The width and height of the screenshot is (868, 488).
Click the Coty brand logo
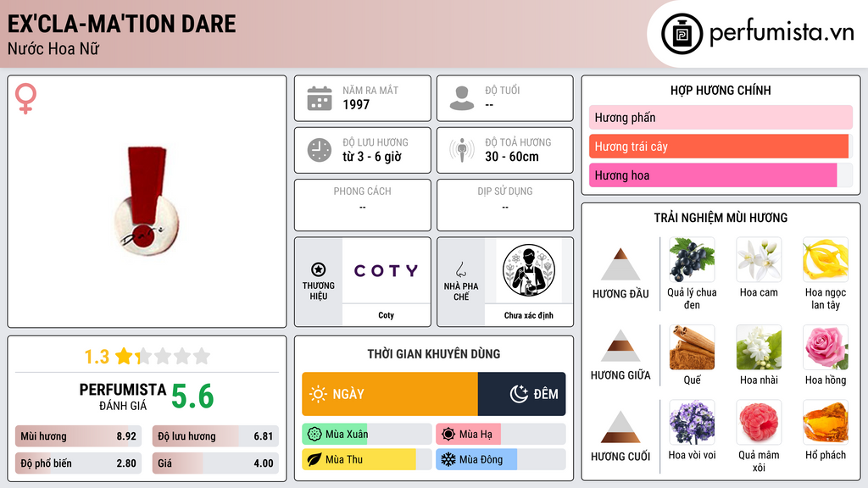[386, 270]
